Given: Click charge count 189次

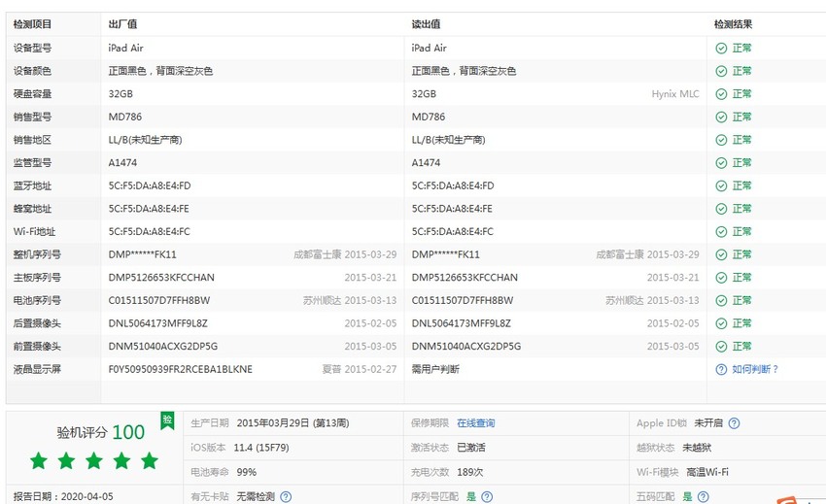Looking at the screenshot, I should tap(470, 472).
